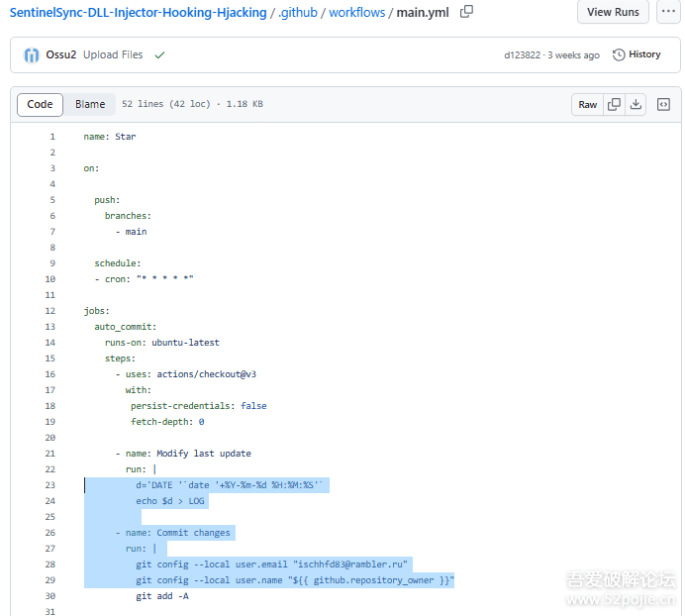Click the 'name: Star' code line
This screenshot has height=616, width=685.
tap(110, 137)
